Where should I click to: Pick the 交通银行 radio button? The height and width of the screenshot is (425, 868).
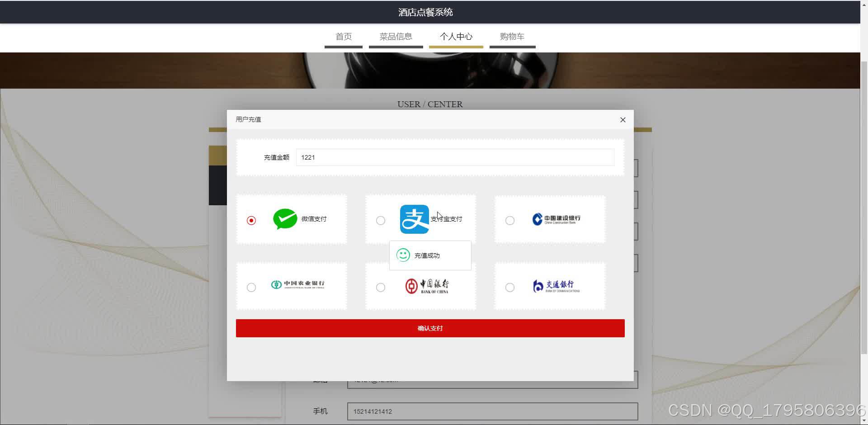(x=510, y=287)
